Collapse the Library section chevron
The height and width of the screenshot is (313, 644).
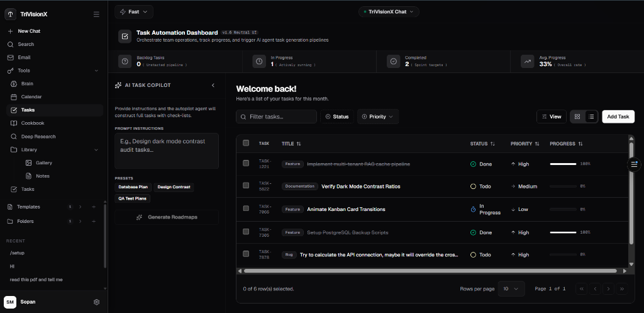click(96, 150)
